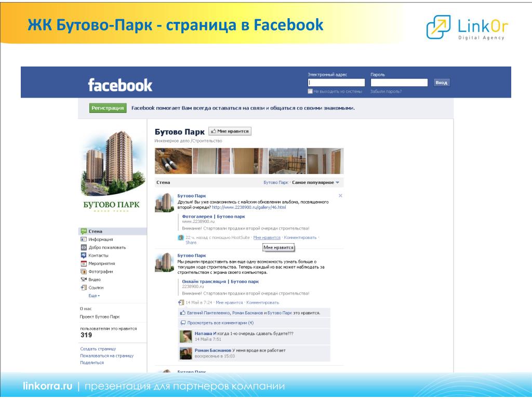The width and height of the screenshot is (532, 399).
Task: Click the Ссылки sidebar icon
Action: 84,288
